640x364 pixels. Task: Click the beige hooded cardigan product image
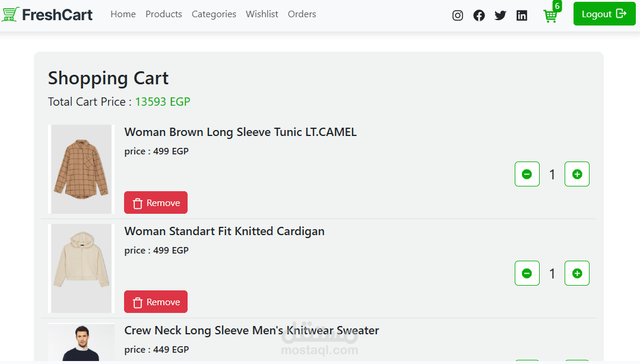coord(81,268)
